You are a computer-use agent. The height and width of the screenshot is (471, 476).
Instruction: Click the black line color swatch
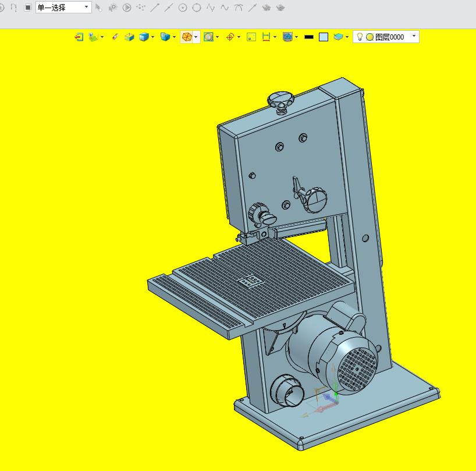click(309, 37)
